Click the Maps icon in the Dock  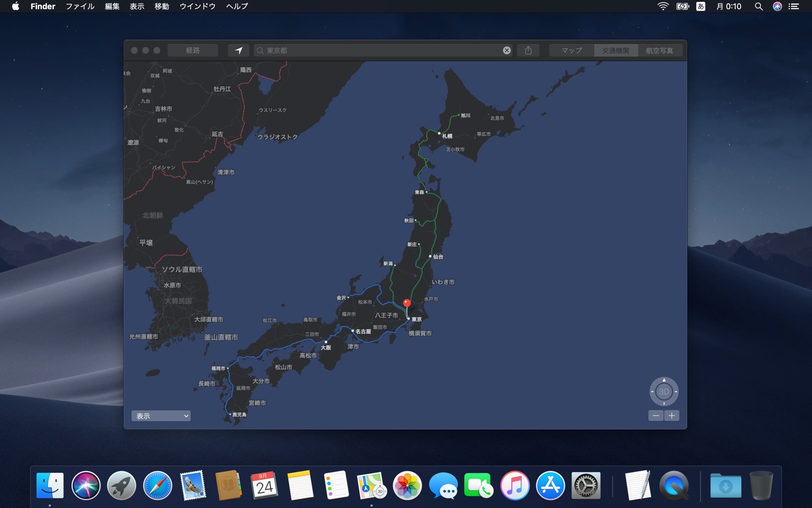371,485
